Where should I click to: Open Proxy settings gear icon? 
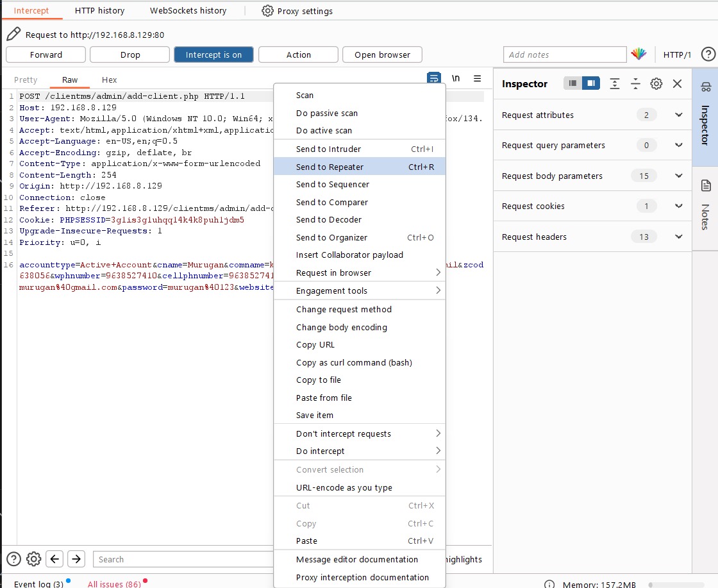[x=267, y=11]
